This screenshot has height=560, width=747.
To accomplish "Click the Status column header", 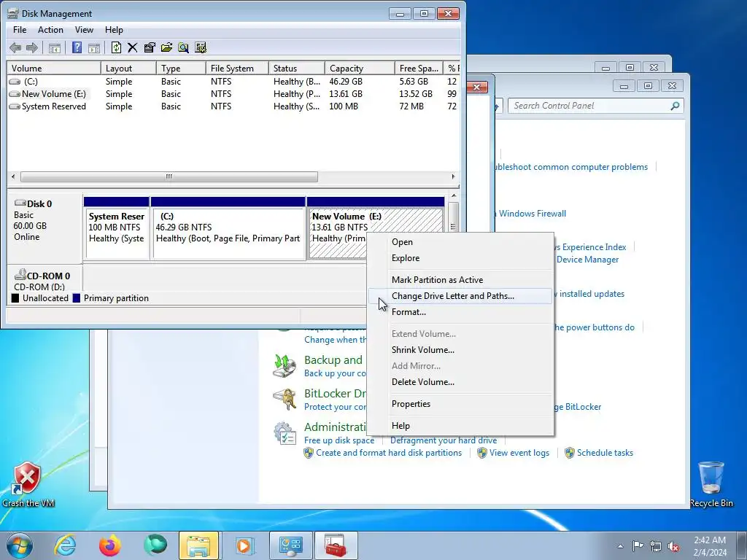I will (297, 68).
